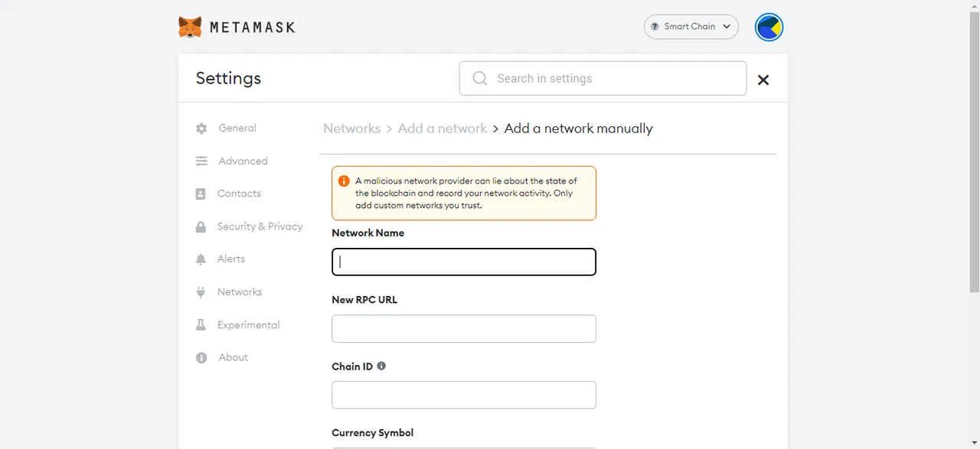The width and height of the screenshot is (980, 449).
Task: Click the General gear icon
Action: tap(201, 129)
